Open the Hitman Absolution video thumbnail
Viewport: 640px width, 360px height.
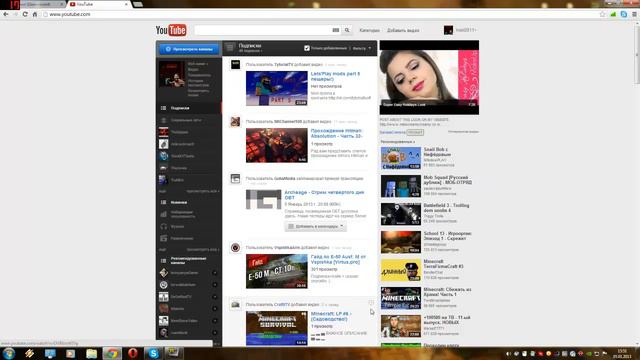[x=277, y=145]
